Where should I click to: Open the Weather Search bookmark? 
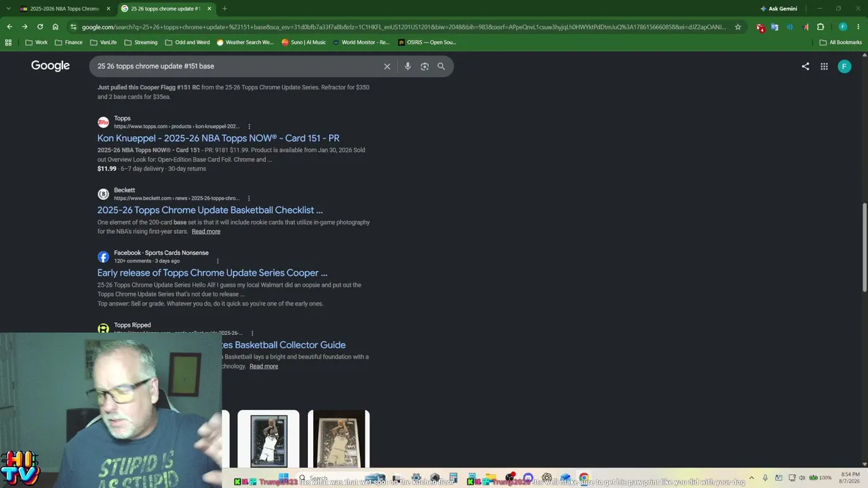point(245,42)
